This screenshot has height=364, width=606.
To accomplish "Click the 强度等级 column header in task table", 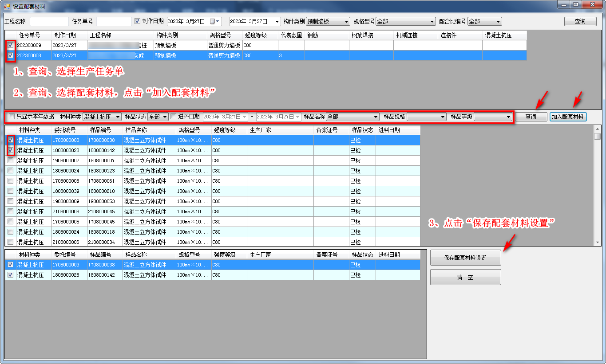I will tap(256, 35).
